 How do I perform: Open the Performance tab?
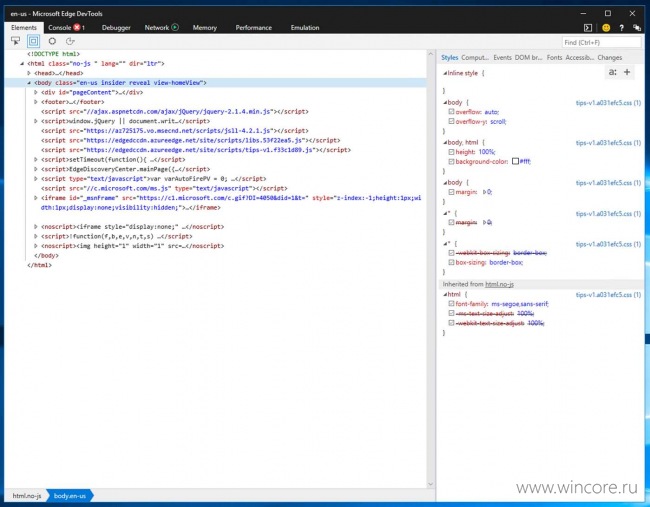(x=254, y=28)
